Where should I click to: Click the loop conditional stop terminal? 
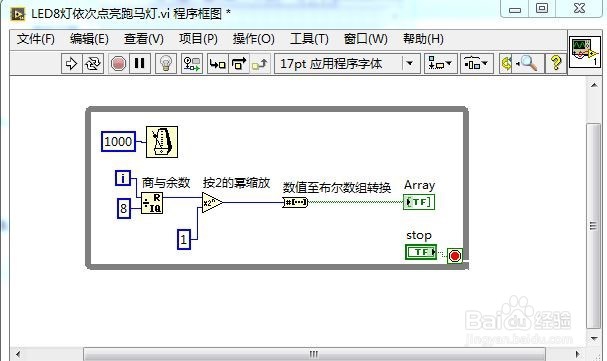pyautogui.click(x=455, y=256)
